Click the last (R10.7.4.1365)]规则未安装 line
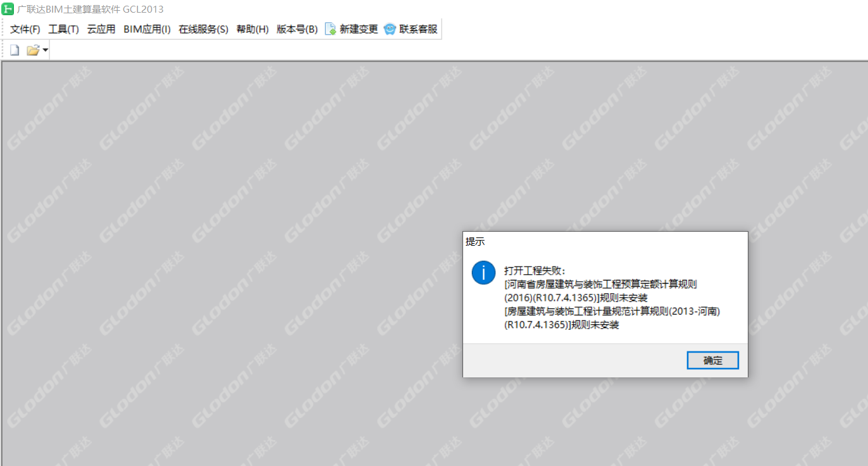This screenshot has width=868, height=466. coord(561,325)
